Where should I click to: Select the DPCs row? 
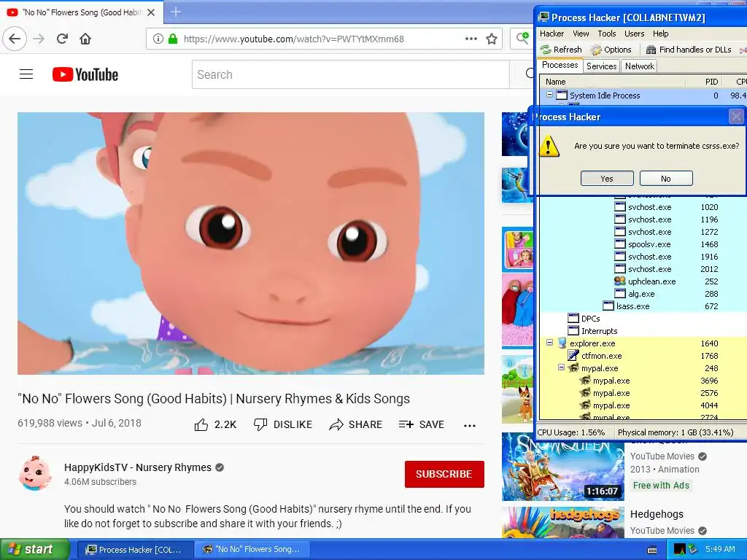642,319
